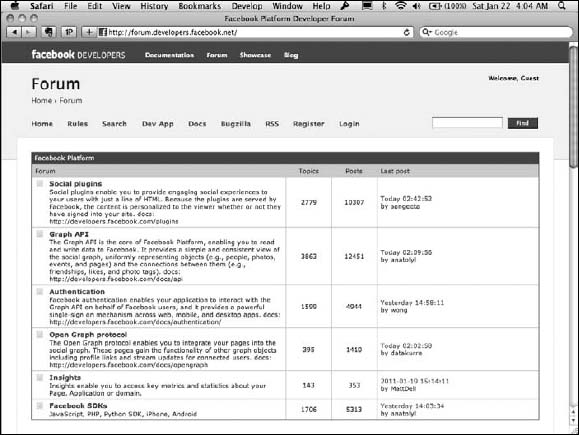579x435 pixels.
Task: Click the Social plugins forum status box
Action: [x=40, y=184]
